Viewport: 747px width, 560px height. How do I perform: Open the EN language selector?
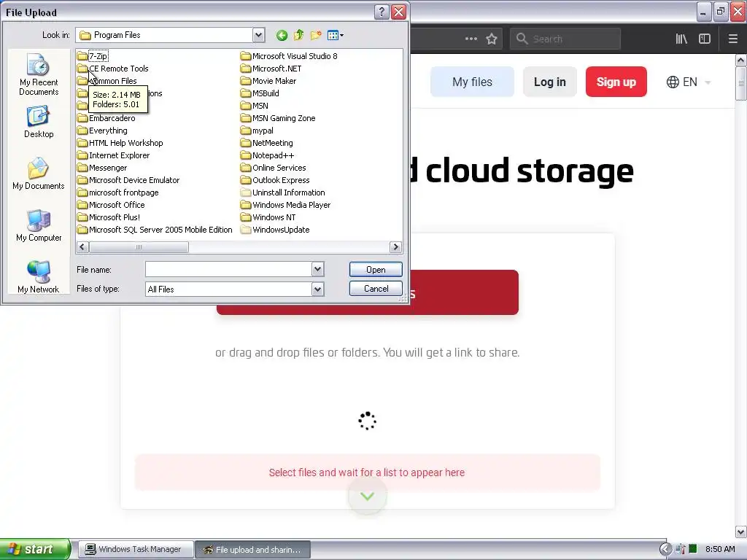[x=689, y=82]
